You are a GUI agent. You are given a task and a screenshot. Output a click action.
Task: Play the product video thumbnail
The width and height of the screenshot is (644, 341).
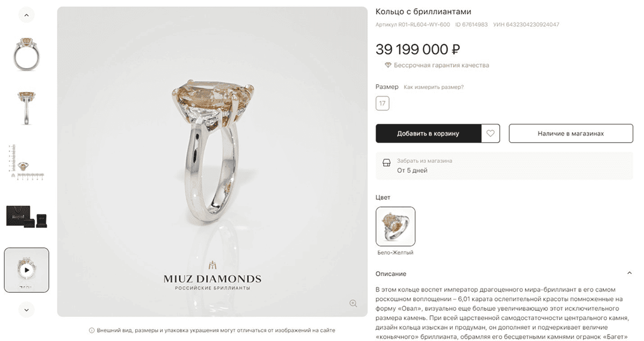click(x=26, y=270)
